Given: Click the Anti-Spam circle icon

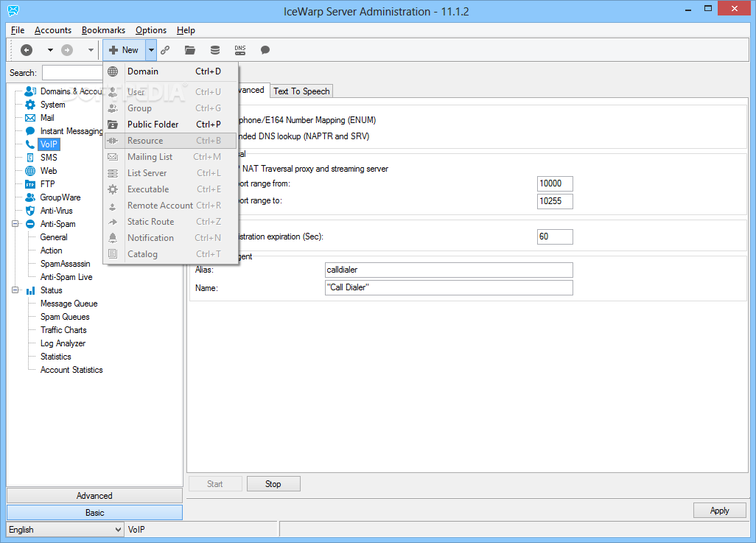Looking at the screenshot, I should coord(30,224).
